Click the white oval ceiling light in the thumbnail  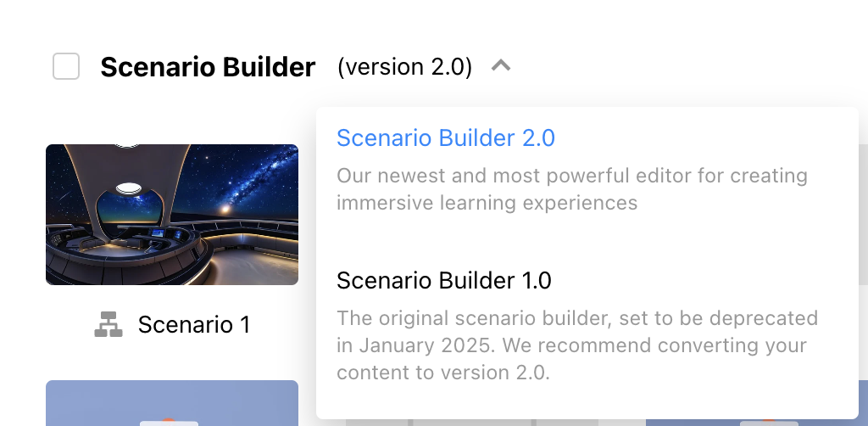(x=128, y=189)
